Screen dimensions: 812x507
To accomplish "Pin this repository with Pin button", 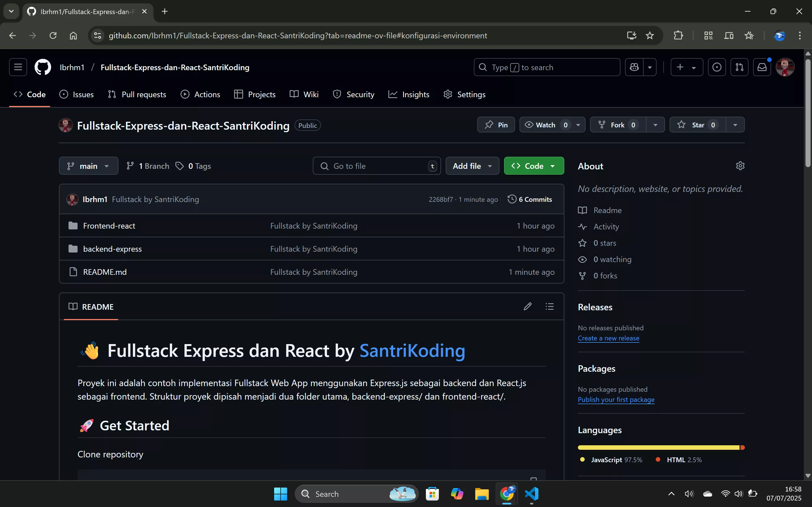I will [x=496, y=125].
